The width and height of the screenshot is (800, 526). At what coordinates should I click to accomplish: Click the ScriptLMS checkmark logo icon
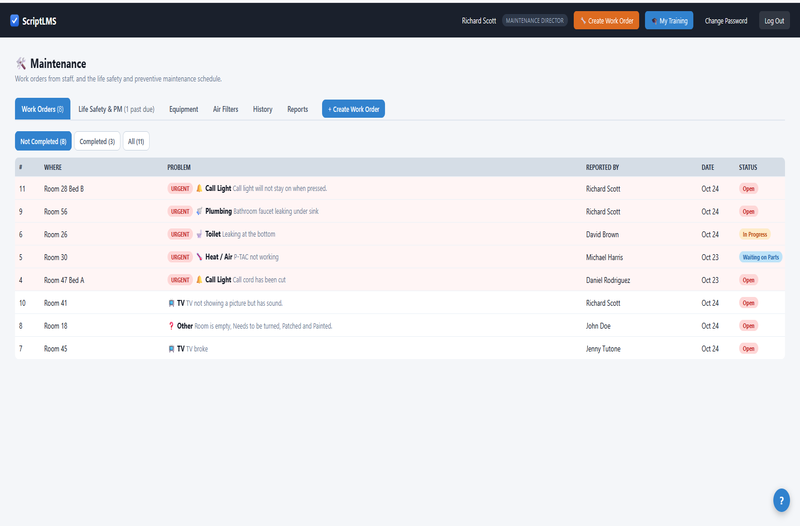[14, 20]
